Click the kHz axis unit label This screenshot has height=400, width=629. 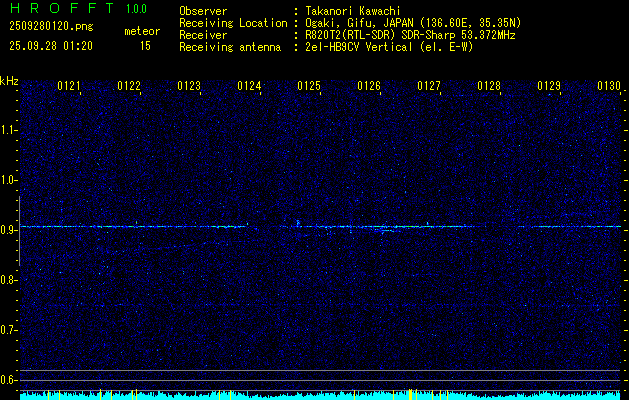coord(9,81)
